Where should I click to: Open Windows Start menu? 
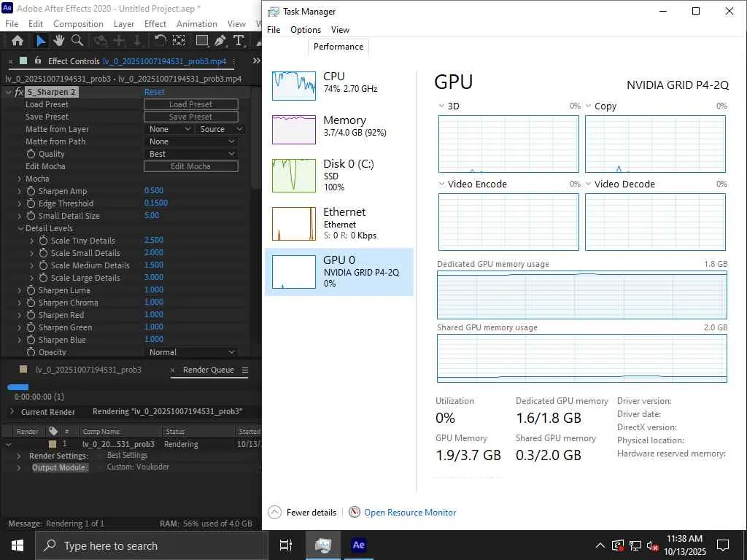(18, 545)
